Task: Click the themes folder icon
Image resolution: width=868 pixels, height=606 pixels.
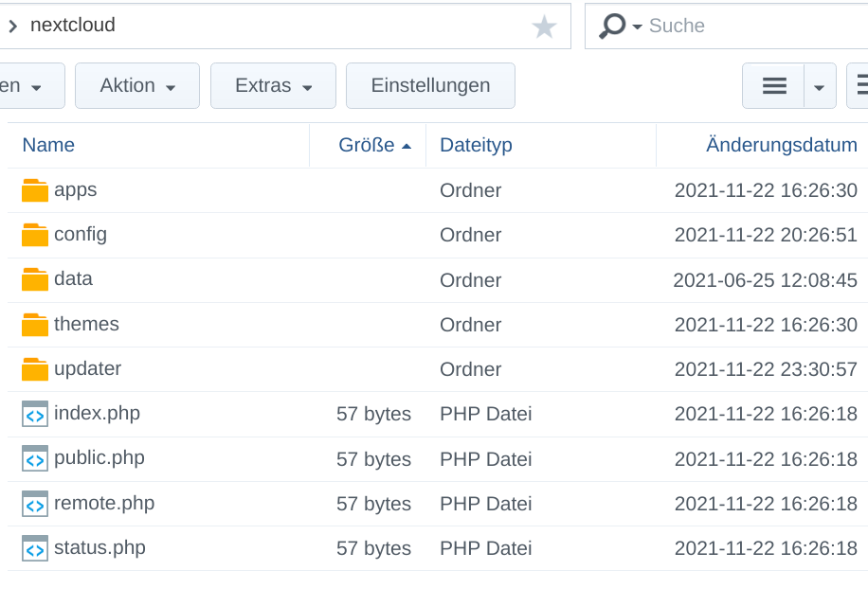Action: point(35,325)
